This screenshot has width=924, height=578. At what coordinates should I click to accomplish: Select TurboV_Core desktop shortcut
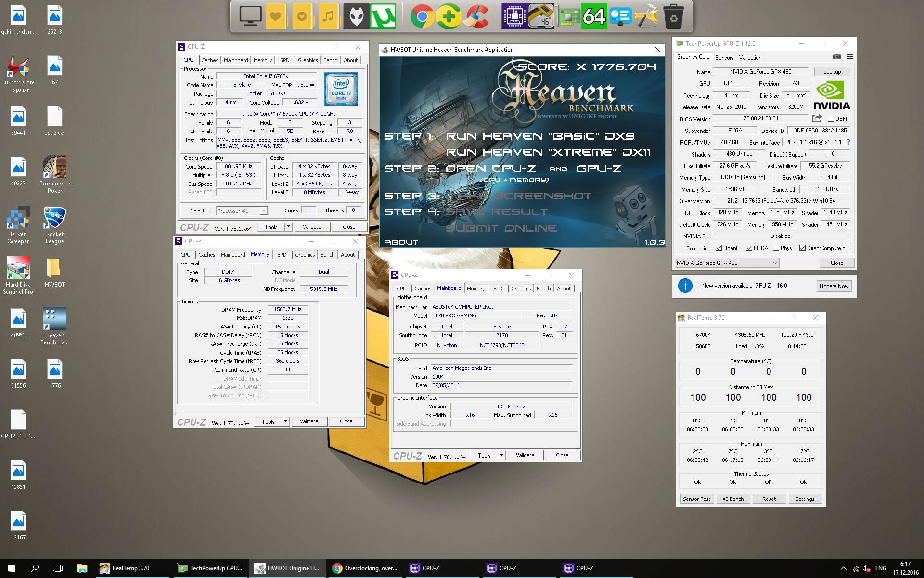[x=18, y=74]
